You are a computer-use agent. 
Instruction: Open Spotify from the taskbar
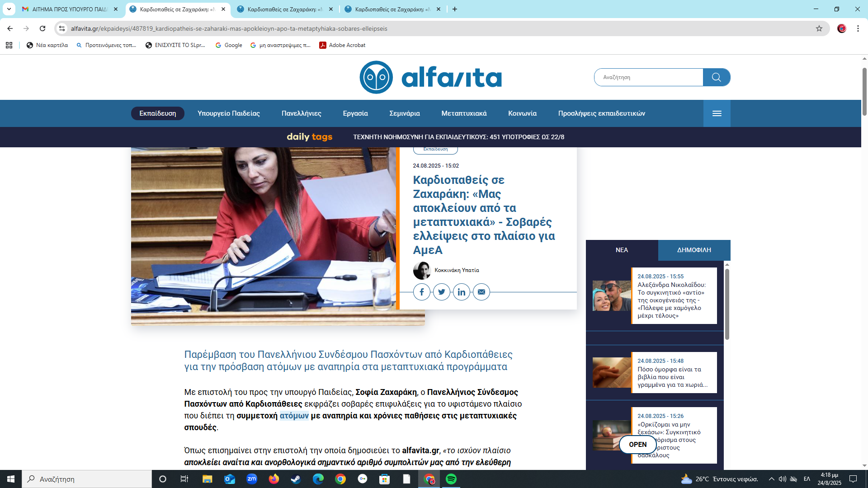[451, 479]
